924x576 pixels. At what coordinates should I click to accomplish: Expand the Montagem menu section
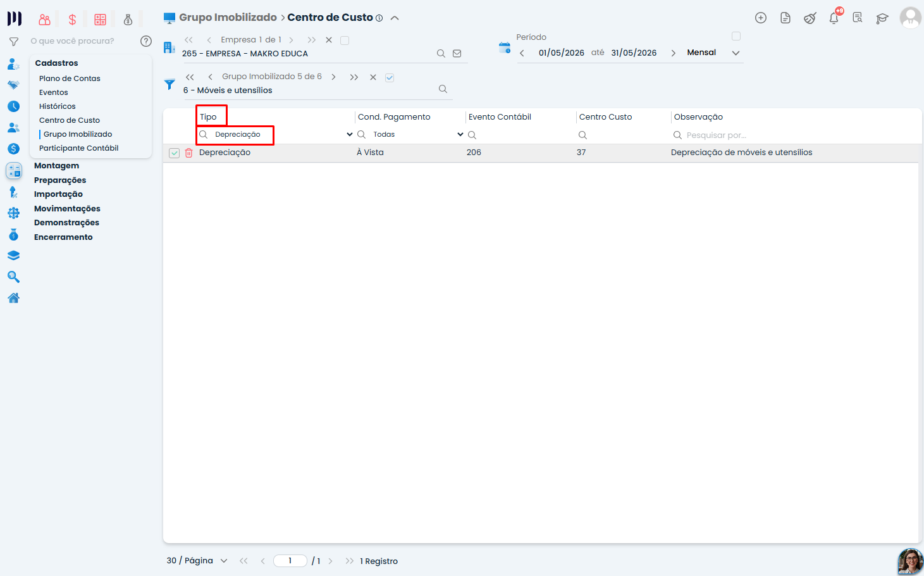tap(56, 166)
